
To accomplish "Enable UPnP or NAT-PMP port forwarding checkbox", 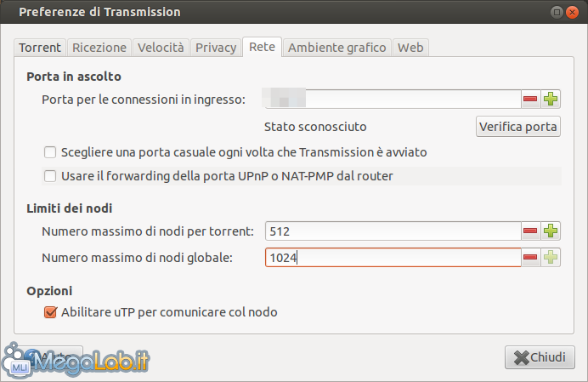I will 50,176.
